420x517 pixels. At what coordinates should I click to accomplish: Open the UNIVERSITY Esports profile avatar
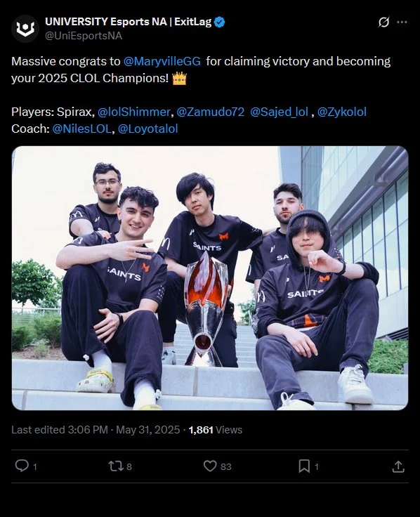point(25,29)
